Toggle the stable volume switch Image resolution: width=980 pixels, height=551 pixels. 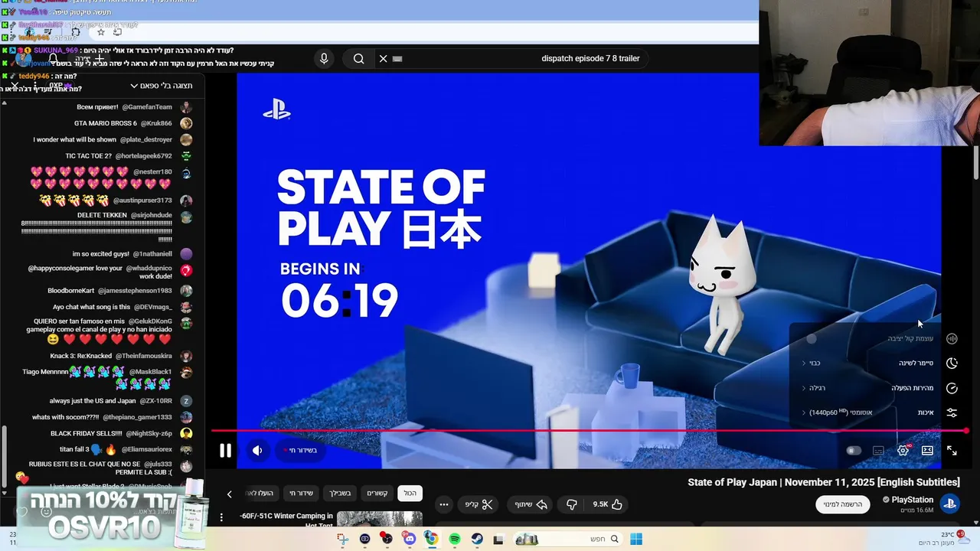pos(812,338)
